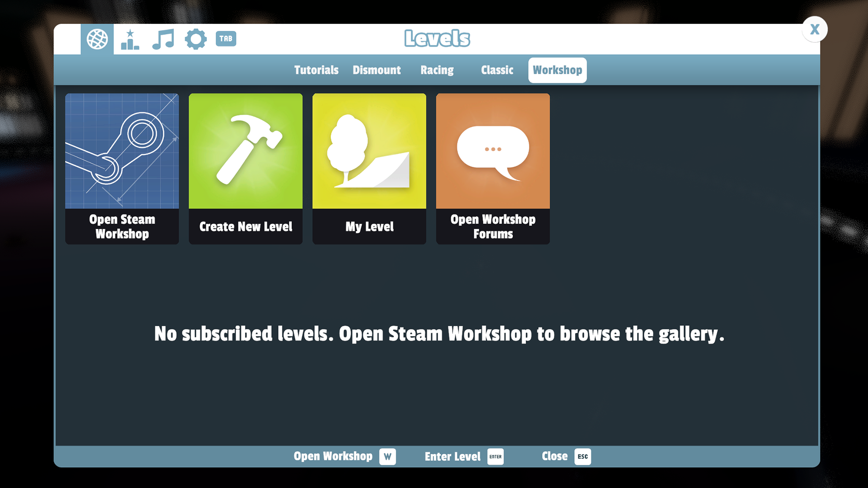Click Open Workshop bottom button

pos(333,456)
